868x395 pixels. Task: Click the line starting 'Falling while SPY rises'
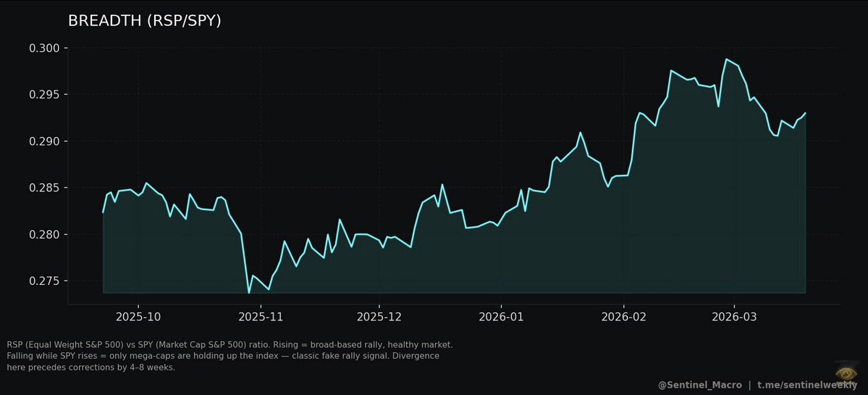coord(223,356)
